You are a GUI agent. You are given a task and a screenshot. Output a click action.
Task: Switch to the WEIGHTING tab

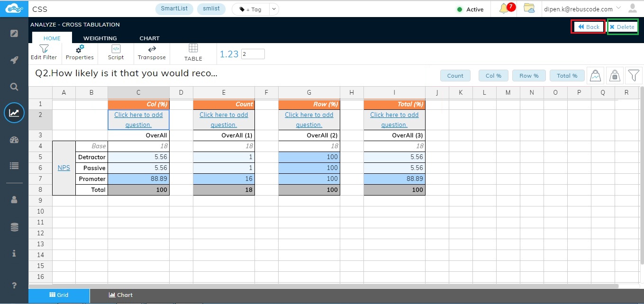coord(100,38)
